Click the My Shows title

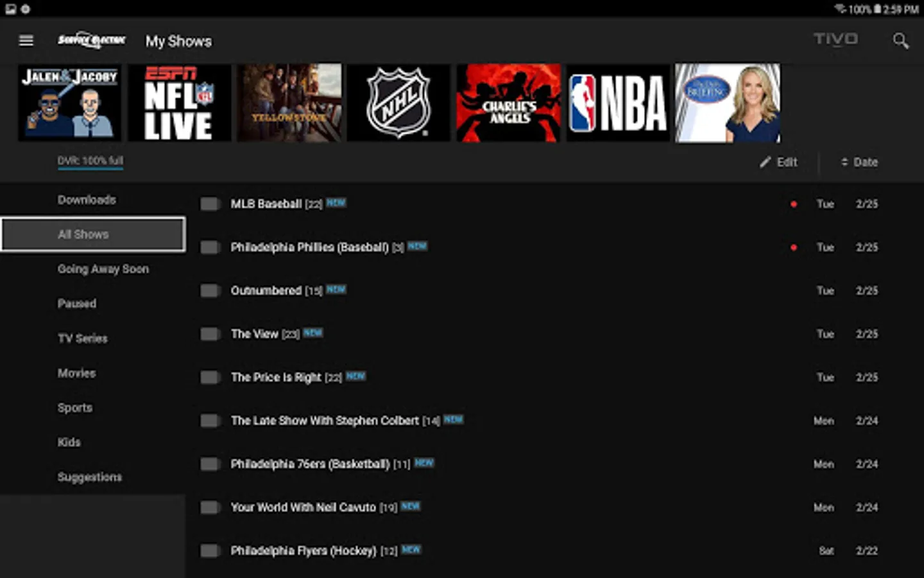[x=178, y=41]
